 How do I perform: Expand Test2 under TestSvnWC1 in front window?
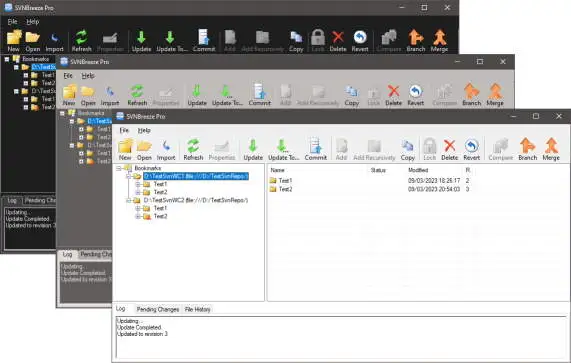[x=138, y=192]
